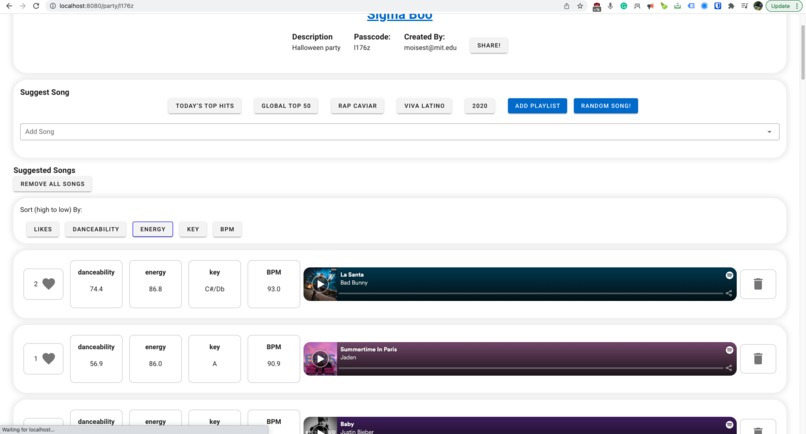
Task: Click Summertime In Paris BPM value 90.9
Action: click(273, 364)
